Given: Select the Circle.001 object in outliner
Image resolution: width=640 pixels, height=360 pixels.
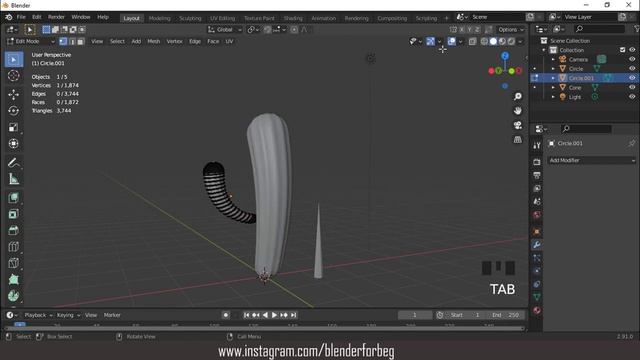Looking at the screenshot, I should click(x=581, y=78).
